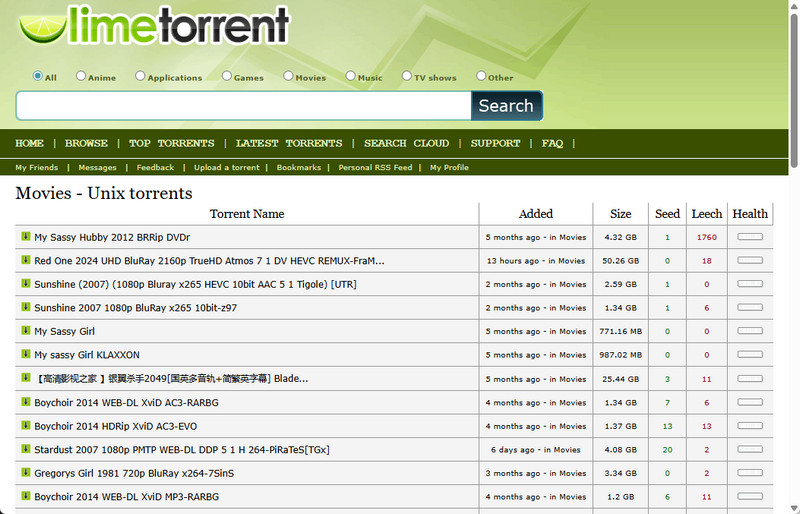Viewport: 800px width, 514px height.
Task: Click health bar for Boychoir HDRip row
Action: pyautogui.click(x=750, y=426)
